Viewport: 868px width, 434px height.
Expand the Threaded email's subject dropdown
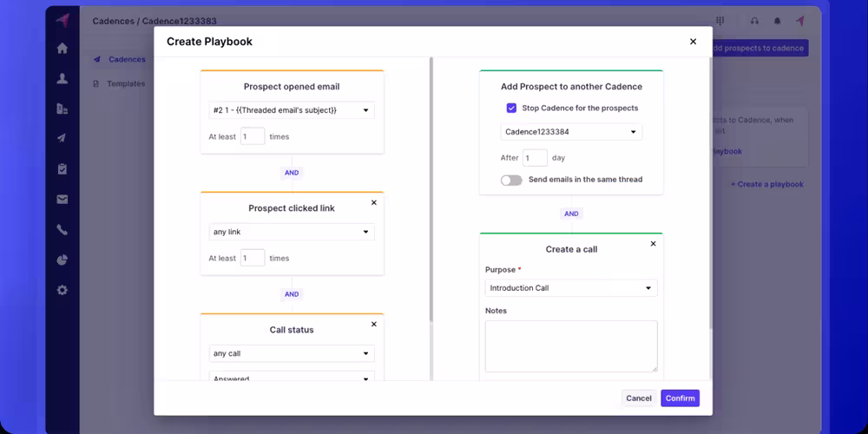292,110
